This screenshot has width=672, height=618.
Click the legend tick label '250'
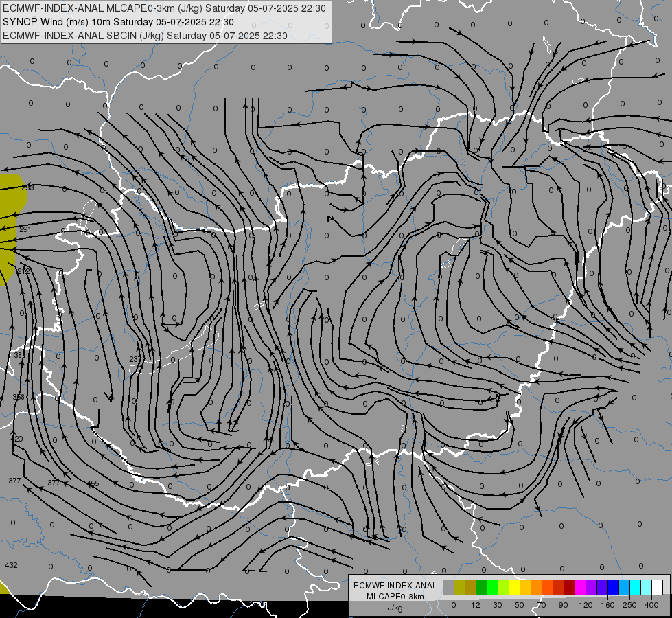point(629,605)
